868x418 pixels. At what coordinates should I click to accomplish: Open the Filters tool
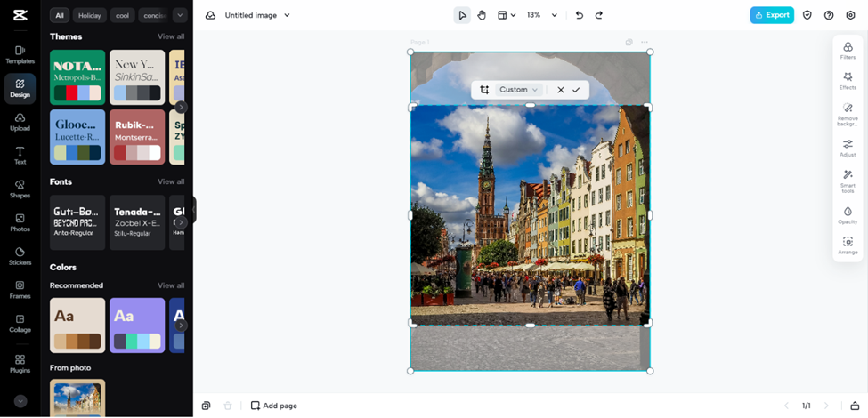point(848,51)
